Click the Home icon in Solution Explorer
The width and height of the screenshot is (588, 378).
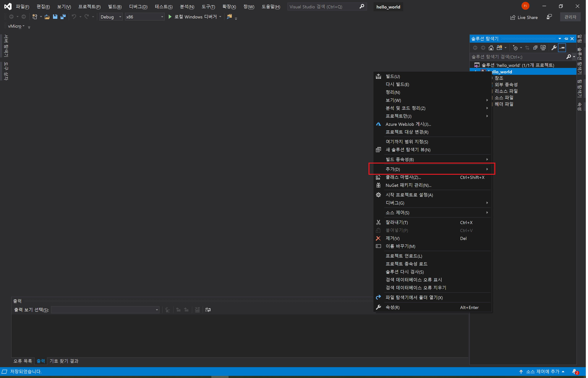[491, 48]
